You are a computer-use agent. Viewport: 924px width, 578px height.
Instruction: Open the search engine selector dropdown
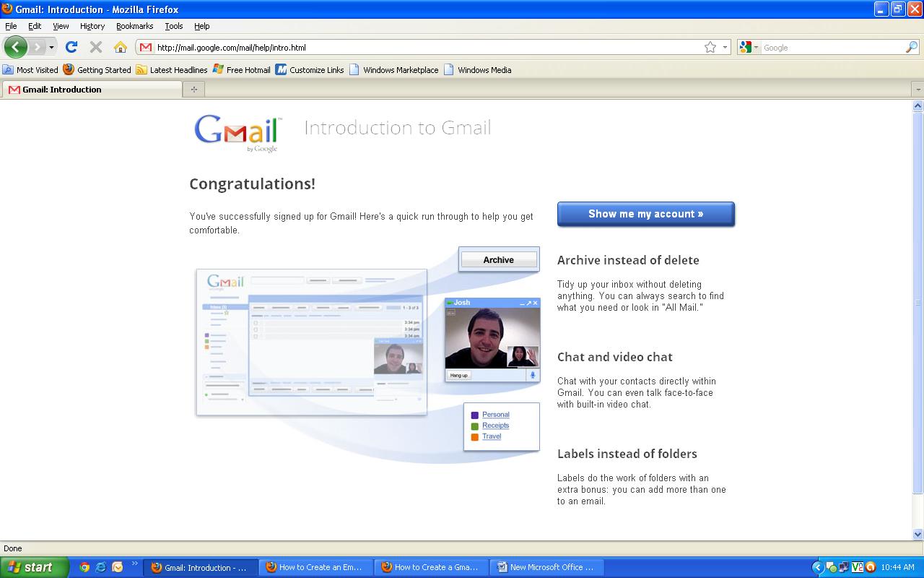coord(749,47)
